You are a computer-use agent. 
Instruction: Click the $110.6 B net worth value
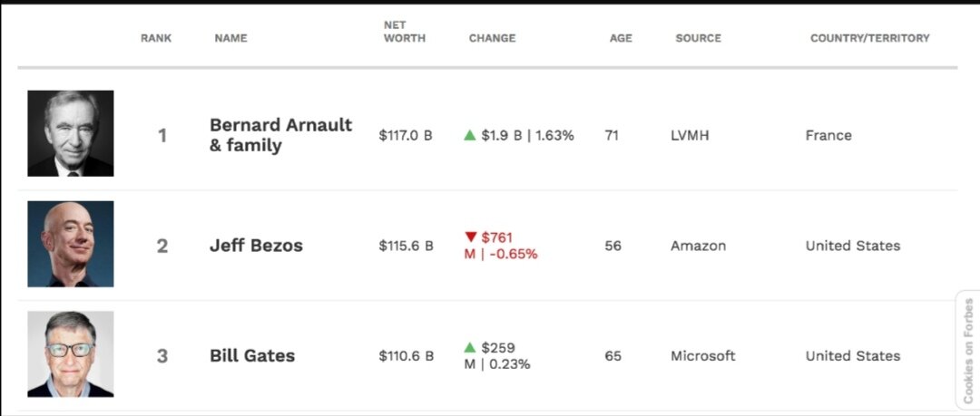point(406,356)
